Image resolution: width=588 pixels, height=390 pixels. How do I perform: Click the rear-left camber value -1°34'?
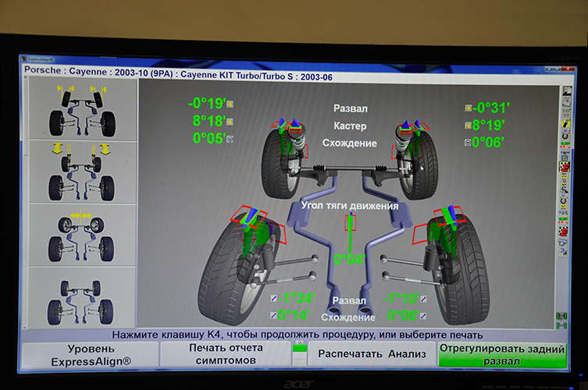pyautogui.click(x=296, y=298)
